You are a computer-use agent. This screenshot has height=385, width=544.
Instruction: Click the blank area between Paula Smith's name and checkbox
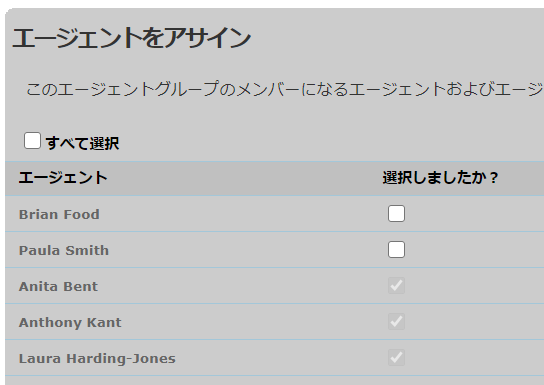click(x=248, y=250)
